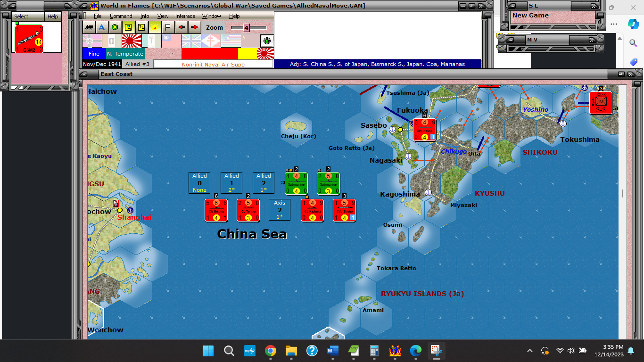Click the vertical scrollbar of the East Coast map
Viewport: 644px width, 362px height.
coord(623,211)
